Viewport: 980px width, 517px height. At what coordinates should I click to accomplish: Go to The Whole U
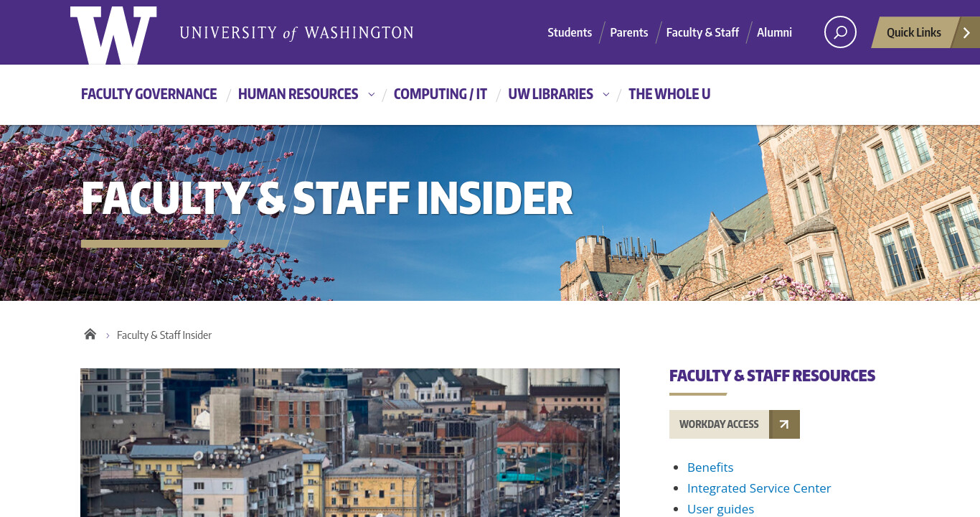[x=669, y=94]
